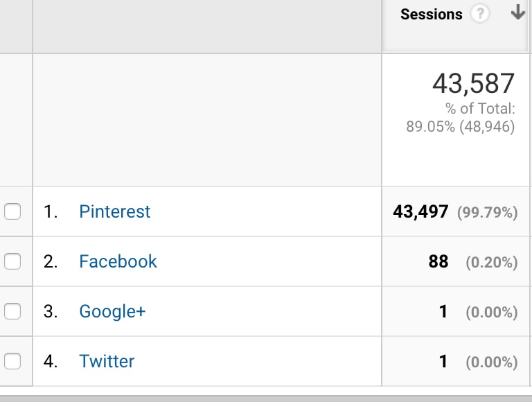This screenshot has width=532, height=402.
Task: Click the descending sort arrow beside Sessions
Action: (517, 12)
